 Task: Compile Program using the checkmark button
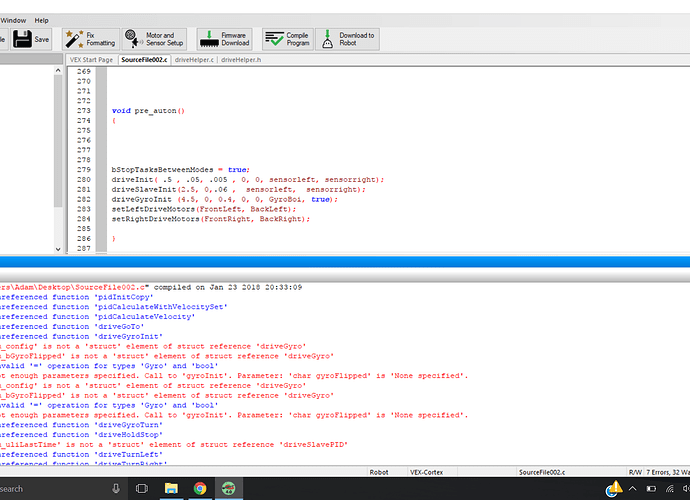pos(288,39)
